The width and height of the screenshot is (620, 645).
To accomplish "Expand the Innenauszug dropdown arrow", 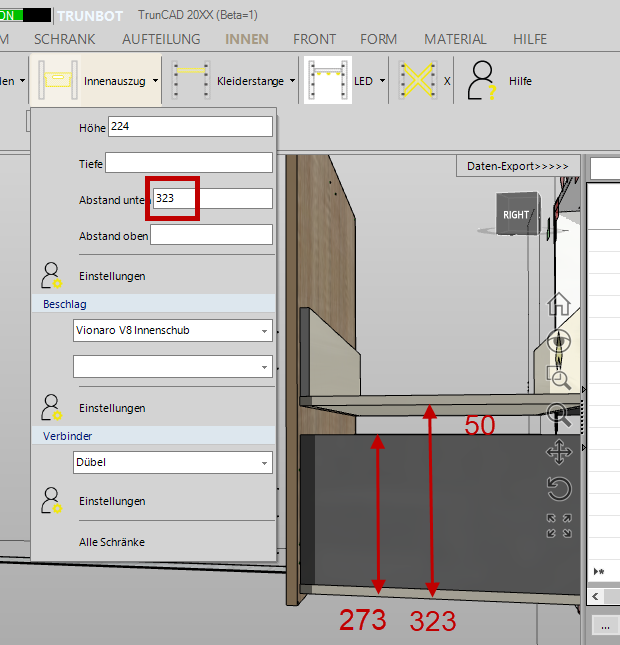I will pyautogui.click(x=157, y=82).
